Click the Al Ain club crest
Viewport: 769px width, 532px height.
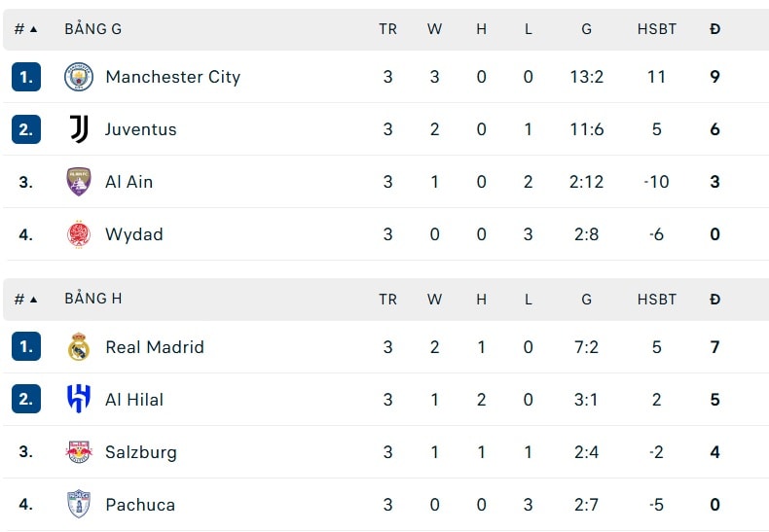(x=79, y=182)
